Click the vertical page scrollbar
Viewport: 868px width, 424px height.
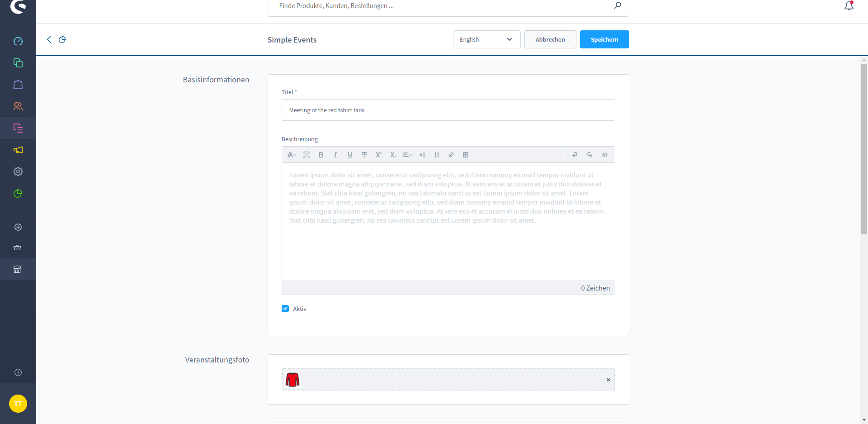[x=864, y=149]
